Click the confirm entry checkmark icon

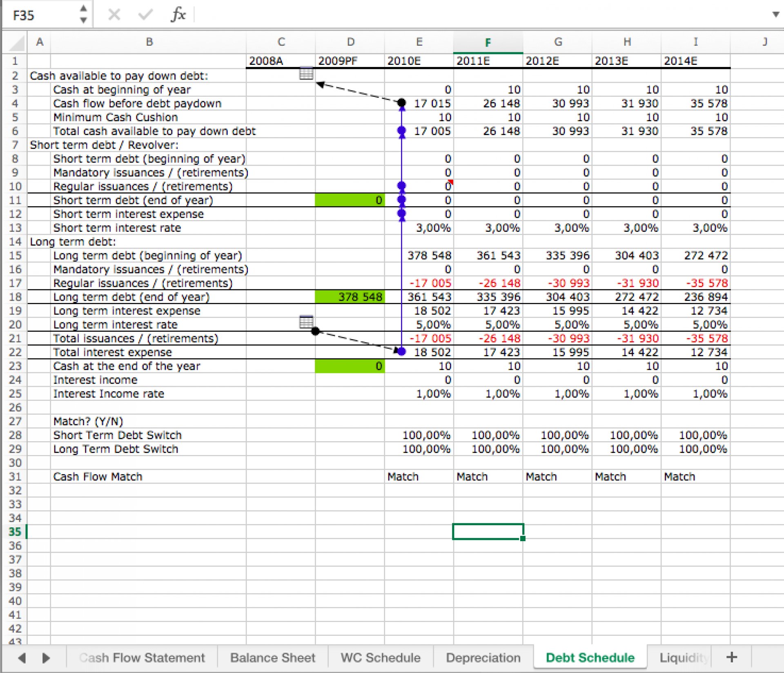pyautogui.click(x=145, y=15)
